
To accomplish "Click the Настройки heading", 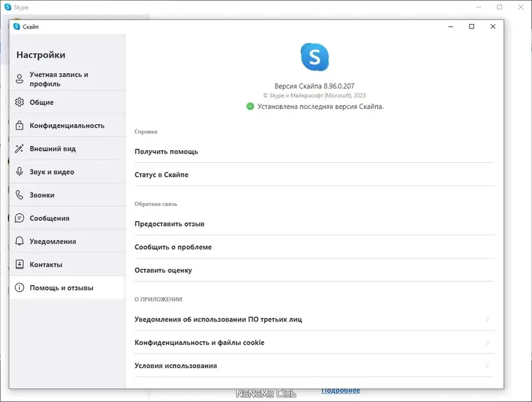I will [41, 54].
